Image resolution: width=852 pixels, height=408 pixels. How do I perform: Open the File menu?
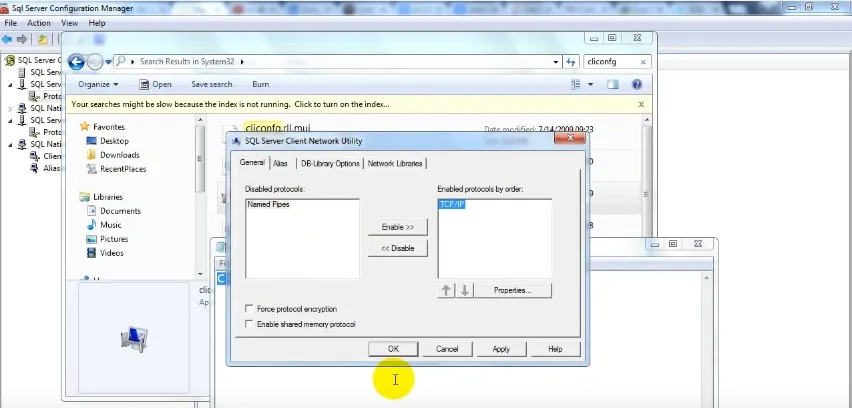[x=11, y=23]
